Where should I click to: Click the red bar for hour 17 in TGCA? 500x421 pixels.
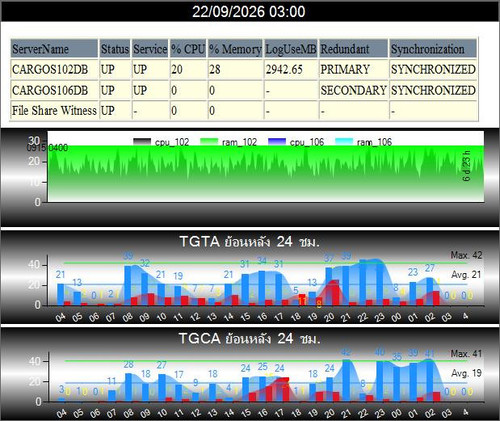[286, 390]
